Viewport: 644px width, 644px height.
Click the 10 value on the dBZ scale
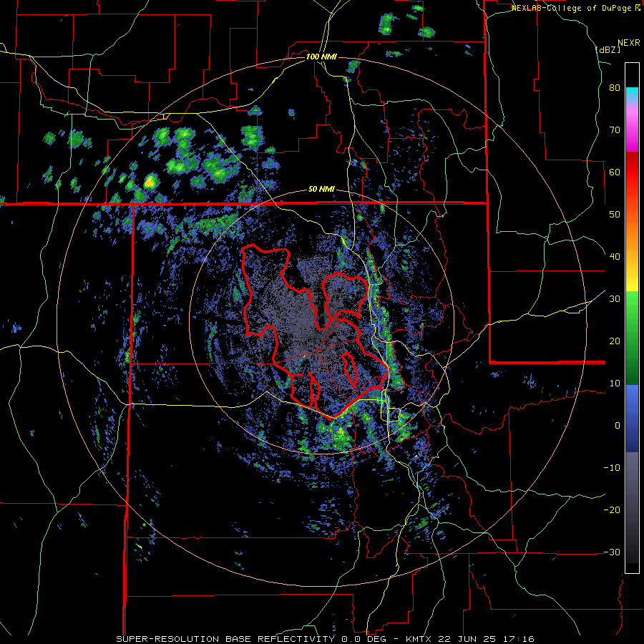coord(615,384)
